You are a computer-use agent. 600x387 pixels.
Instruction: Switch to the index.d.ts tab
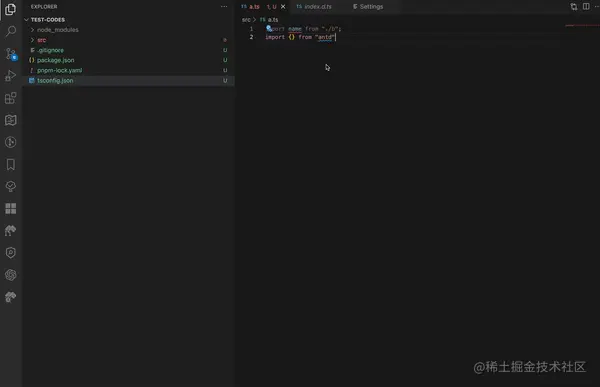tap(318, 7)
